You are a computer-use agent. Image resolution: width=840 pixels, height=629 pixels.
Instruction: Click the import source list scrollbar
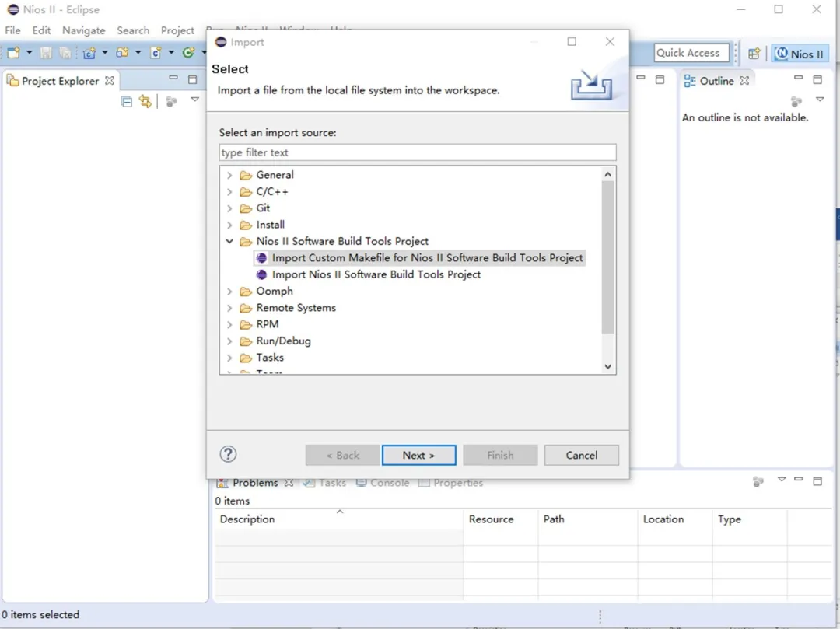[607, 257]
